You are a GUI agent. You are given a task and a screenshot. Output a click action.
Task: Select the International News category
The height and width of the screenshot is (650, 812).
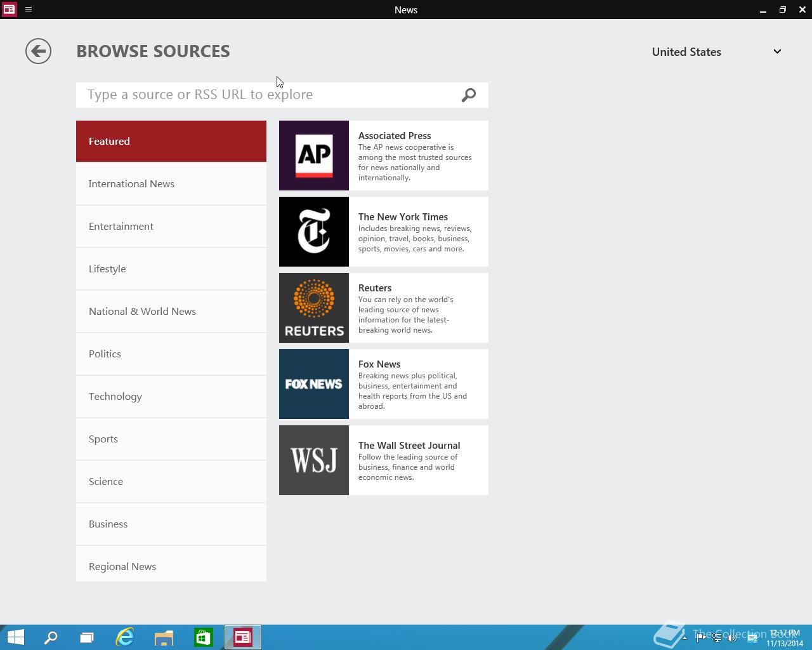click(x=171, y=184)
